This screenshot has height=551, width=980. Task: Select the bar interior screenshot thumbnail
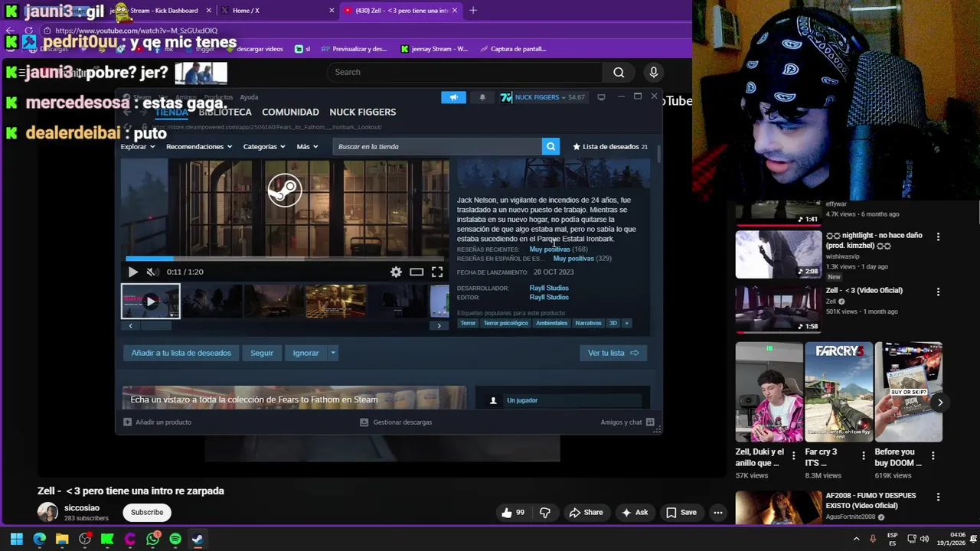[x=335, y=301]
